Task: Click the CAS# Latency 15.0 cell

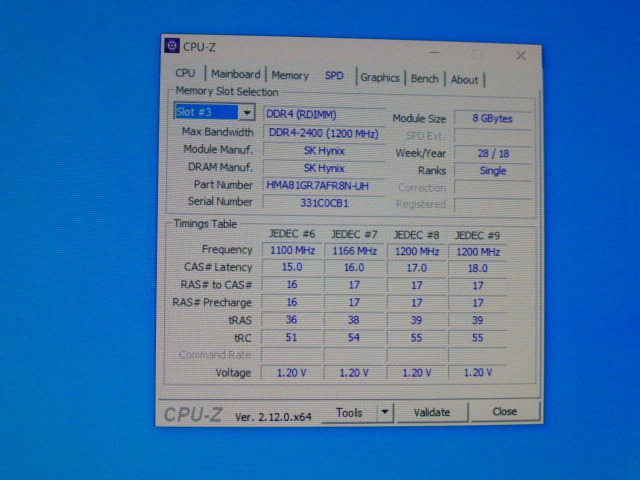Action: [x=292, y=267]
